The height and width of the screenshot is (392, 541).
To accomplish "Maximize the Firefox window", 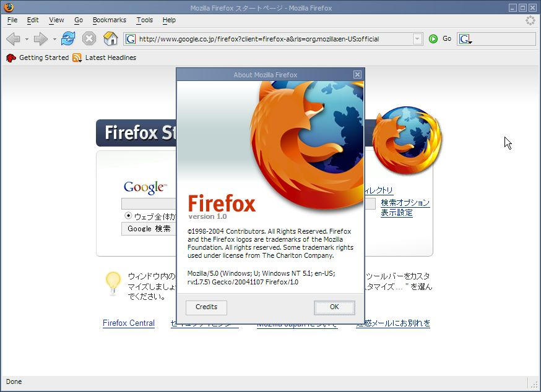I will (x=522, y=7).
